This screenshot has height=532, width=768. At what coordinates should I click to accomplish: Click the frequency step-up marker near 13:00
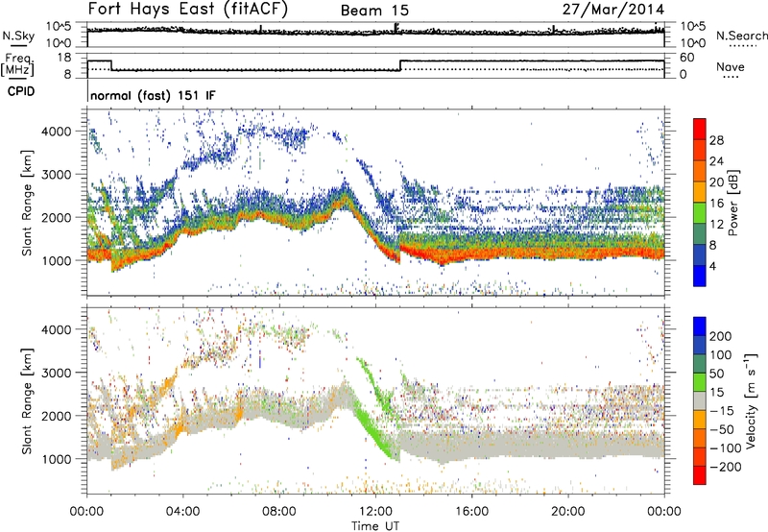(400, 65)
